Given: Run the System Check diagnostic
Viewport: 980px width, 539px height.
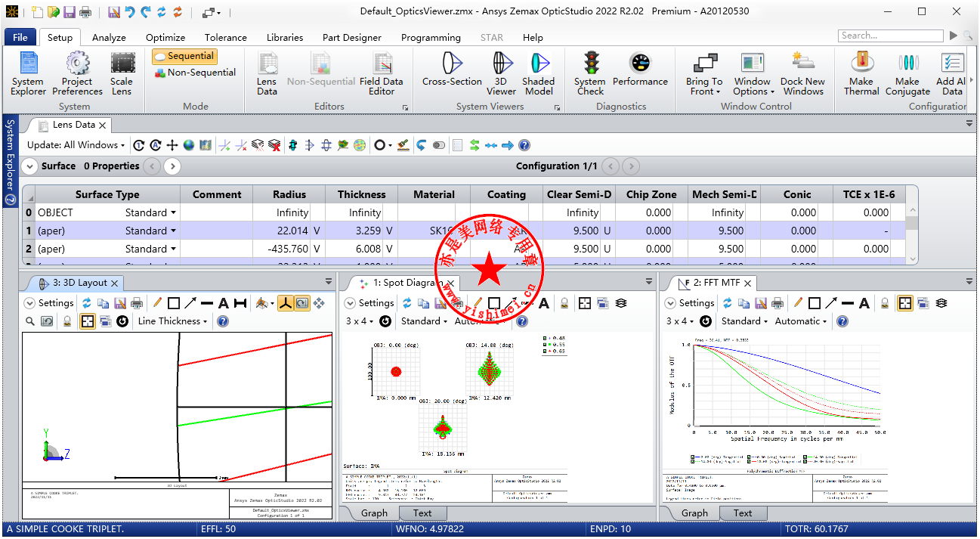Looking at the screenshot, I should pos(590,74).
